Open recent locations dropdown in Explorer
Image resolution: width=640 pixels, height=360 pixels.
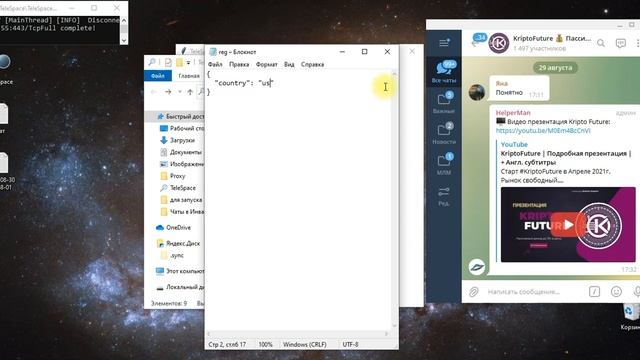coord(180,92)
